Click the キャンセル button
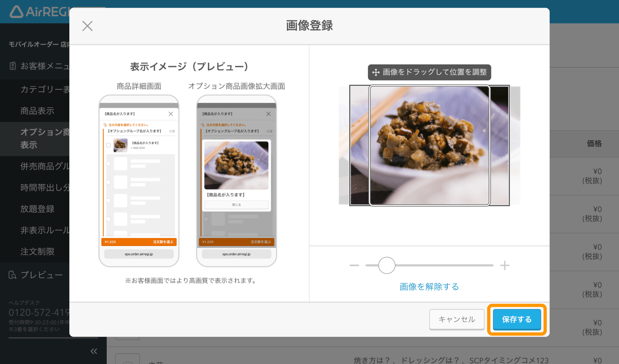This screenshot has width=619, height=364. pyautogui.click(x=457, y=319)
